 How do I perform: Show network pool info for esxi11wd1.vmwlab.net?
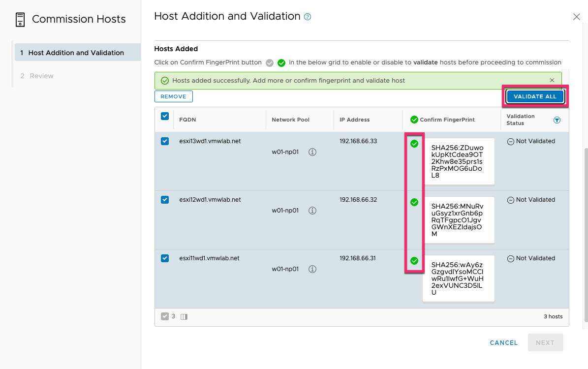312,269
